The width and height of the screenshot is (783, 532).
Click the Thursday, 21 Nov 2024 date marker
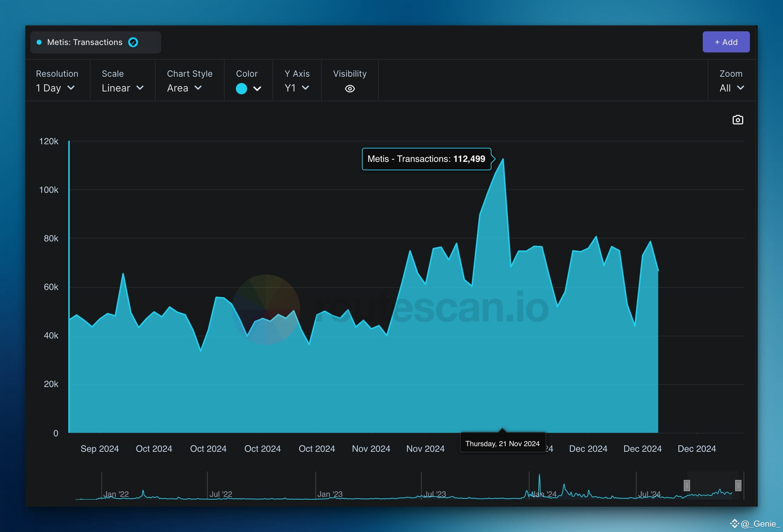502,443
